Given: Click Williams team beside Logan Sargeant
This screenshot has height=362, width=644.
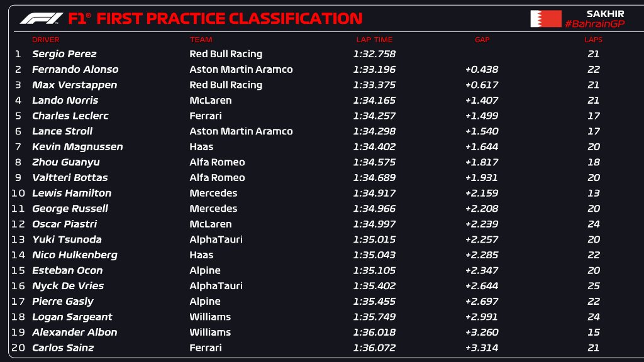Looking at the screenshot, I should pyautogui.click(x=210, y=317).
